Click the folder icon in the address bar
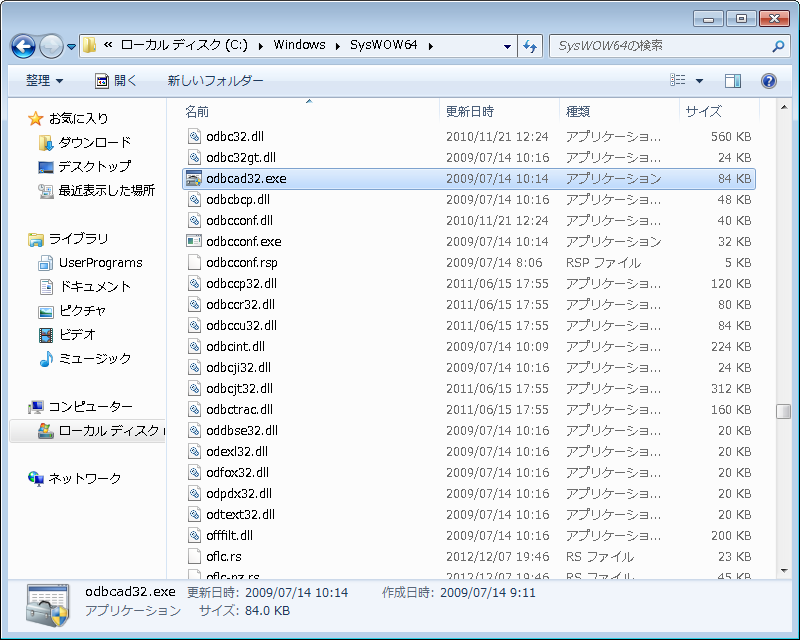Viewport: 800px width, 640px height. 89,45
